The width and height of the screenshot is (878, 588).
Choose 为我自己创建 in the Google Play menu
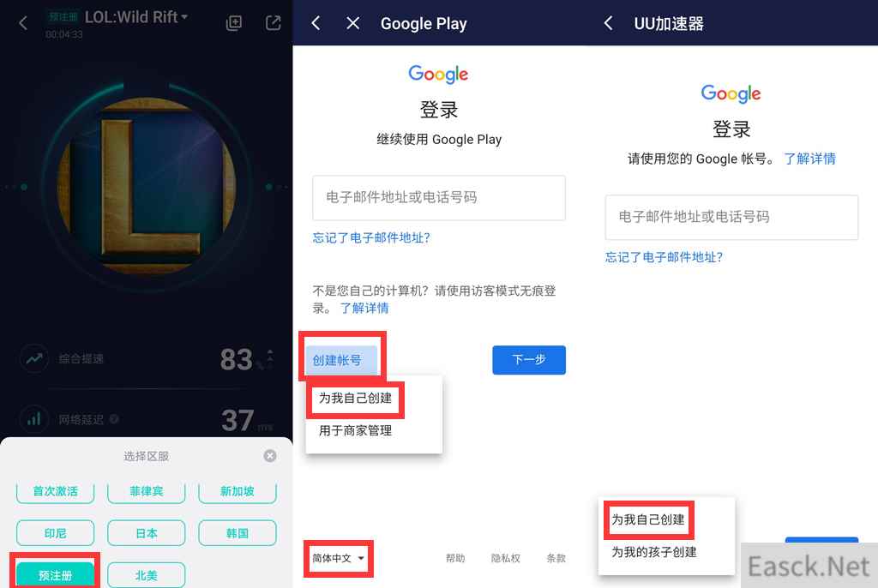click(355, 399)
